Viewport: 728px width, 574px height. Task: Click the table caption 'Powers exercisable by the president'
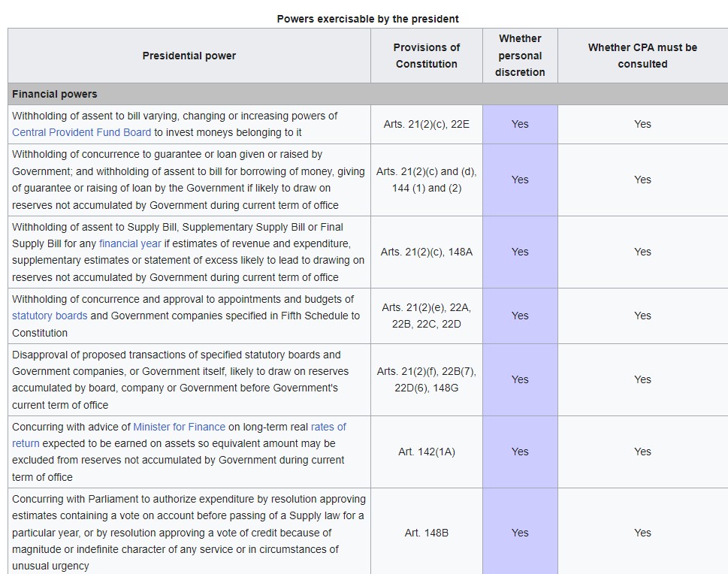[367, 19]
